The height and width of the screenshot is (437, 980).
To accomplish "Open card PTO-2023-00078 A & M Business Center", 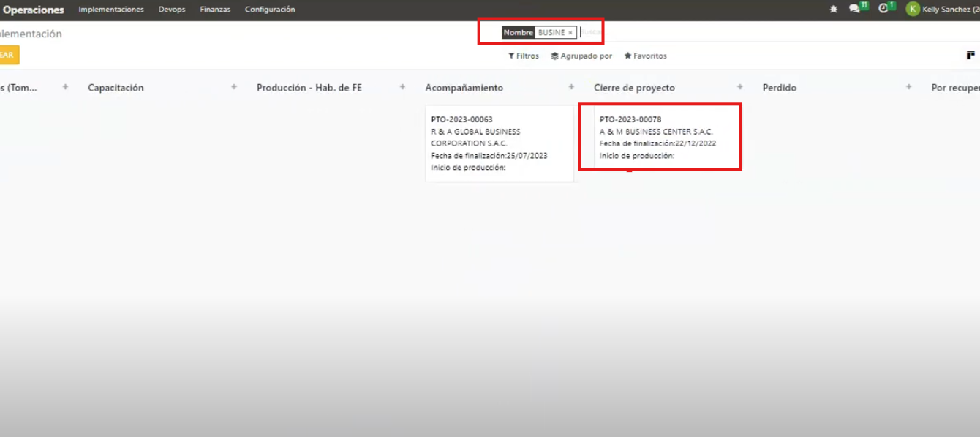I will click(659, 137).
